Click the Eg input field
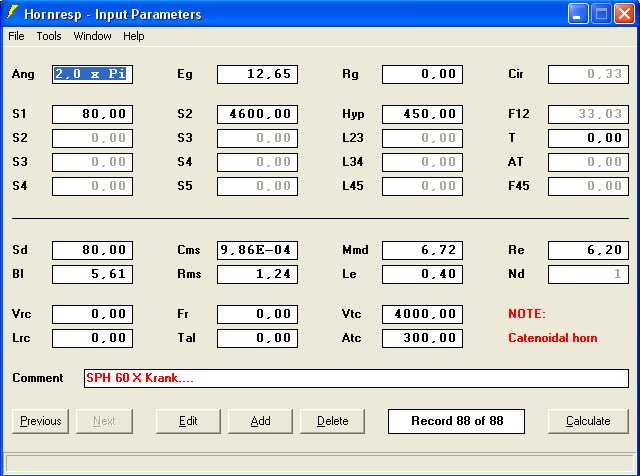 tap(257, 74)
